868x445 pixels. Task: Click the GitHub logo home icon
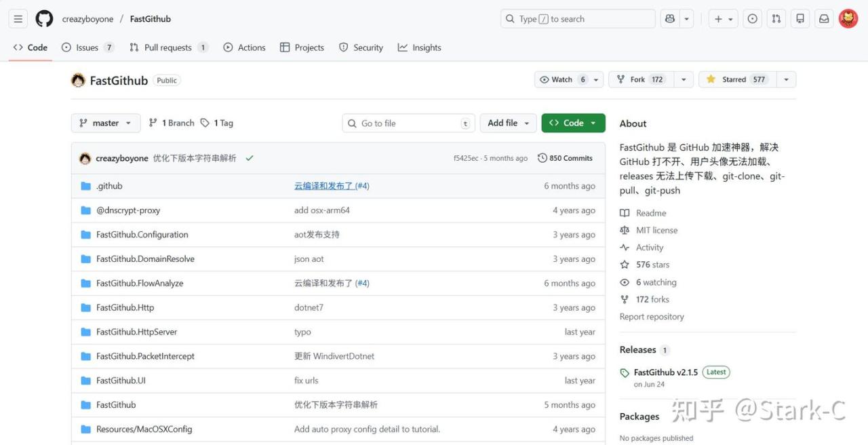pos(44,19)
